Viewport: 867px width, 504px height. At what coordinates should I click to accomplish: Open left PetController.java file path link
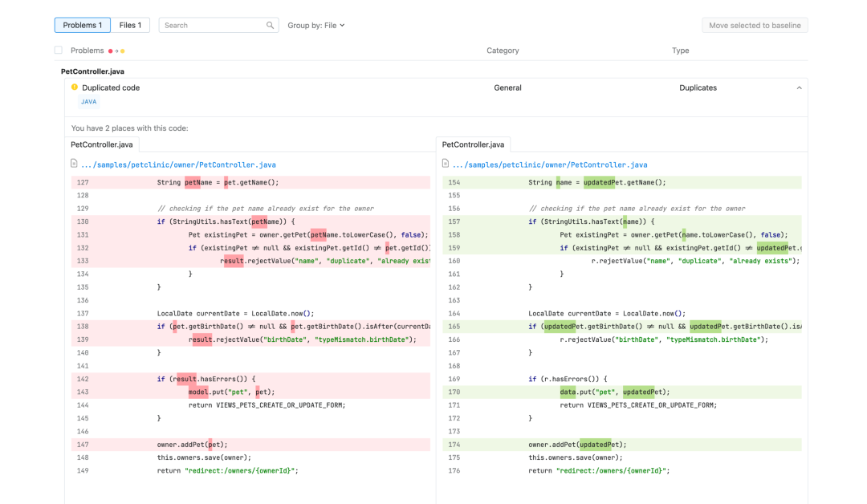[x=178, y=165]
